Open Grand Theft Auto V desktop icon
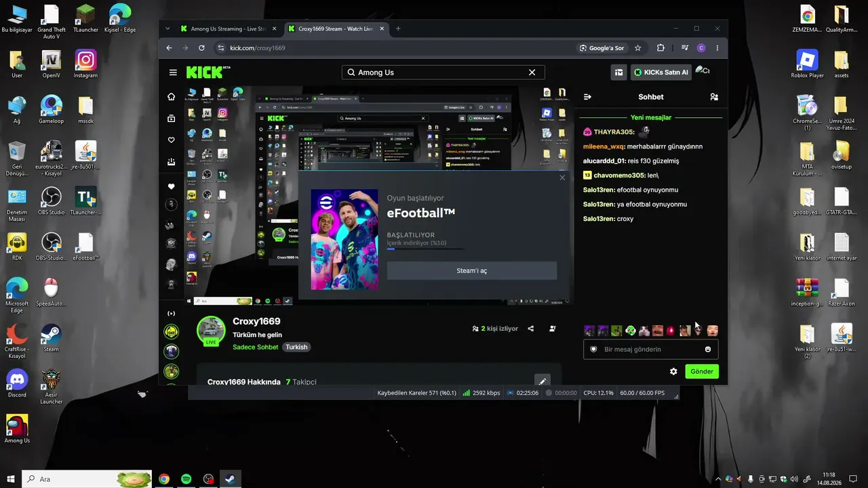868x488 pixels. [x=51, y=22]
